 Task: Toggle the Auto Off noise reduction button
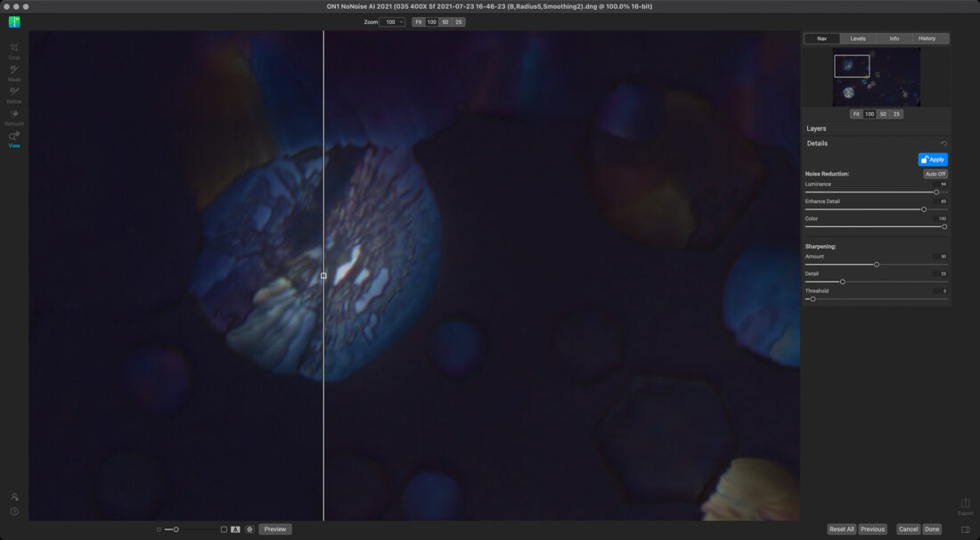935,174
